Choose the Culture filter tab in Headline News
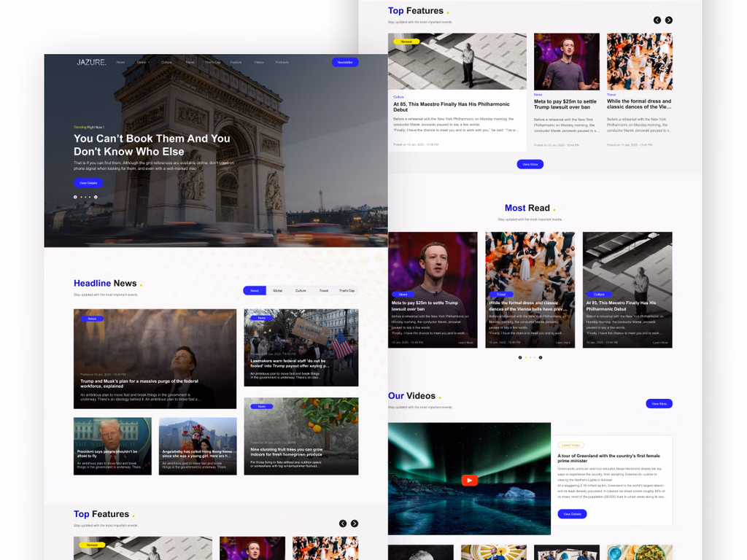 tap(301, 290)
